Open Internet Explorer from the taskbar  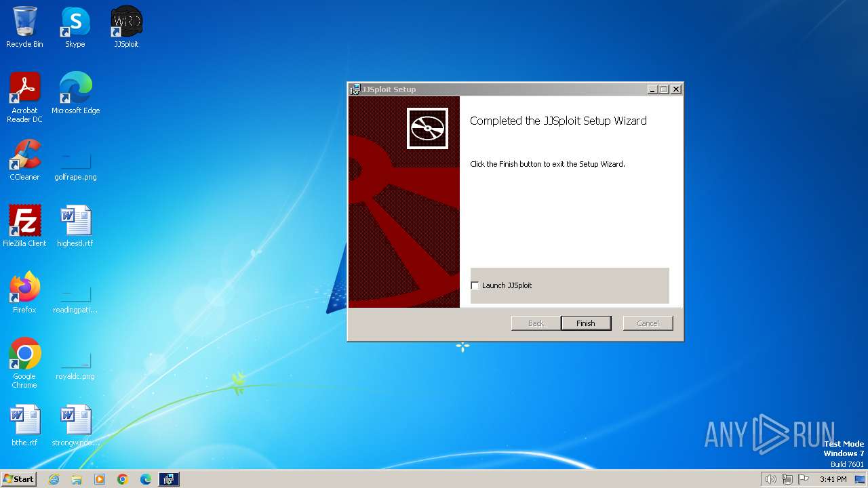pos(54,479)
